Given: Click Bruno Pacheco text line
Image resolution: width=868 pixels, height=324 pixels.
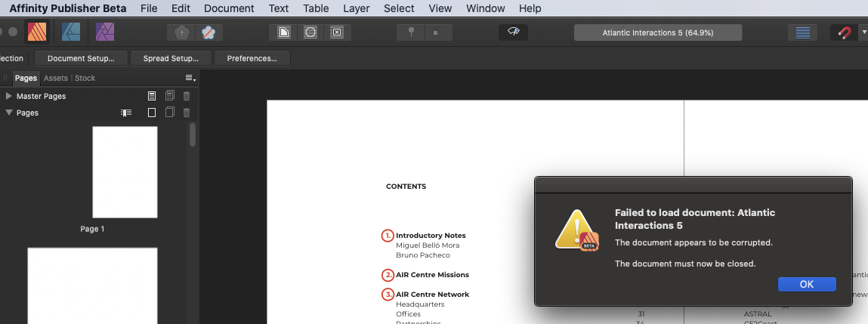Looking at the screenshot, I should coord(423,255).
